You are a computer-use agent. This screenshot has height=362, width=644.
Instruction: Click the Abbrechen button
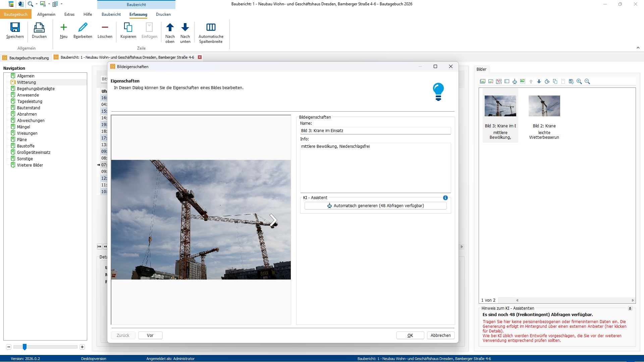point(440,335)
